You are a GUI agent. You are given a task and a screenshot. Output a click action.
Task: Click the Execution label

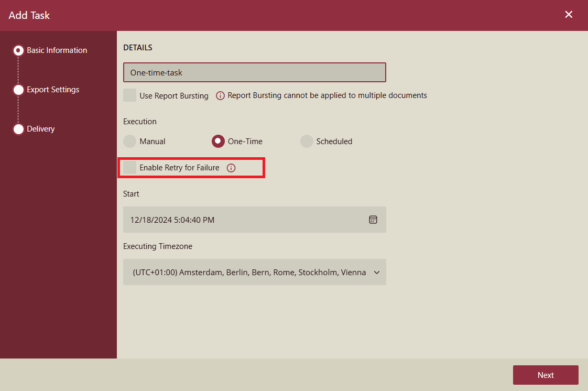click(140, 122)
